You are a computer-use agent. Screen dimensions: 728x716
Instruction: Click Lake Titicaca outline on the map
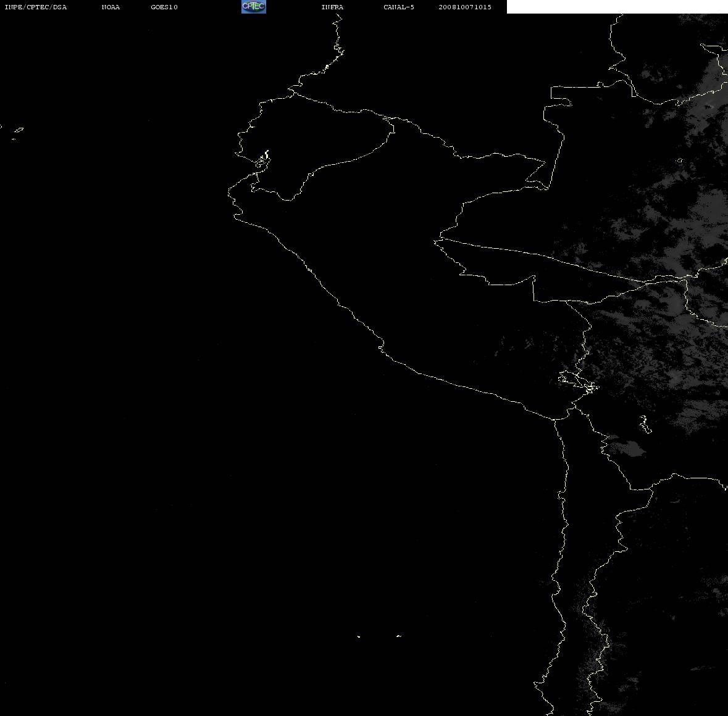(579, 382)
